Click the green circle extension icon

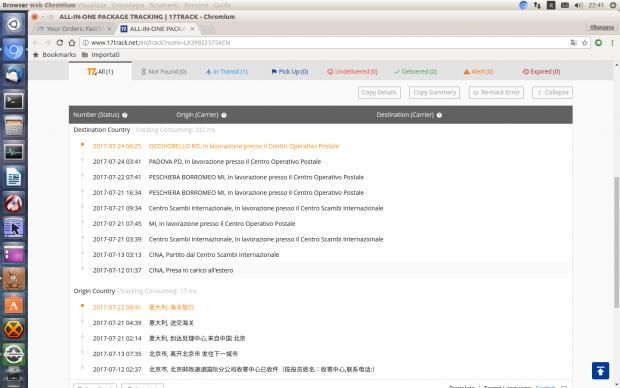[x=599, y=43]
